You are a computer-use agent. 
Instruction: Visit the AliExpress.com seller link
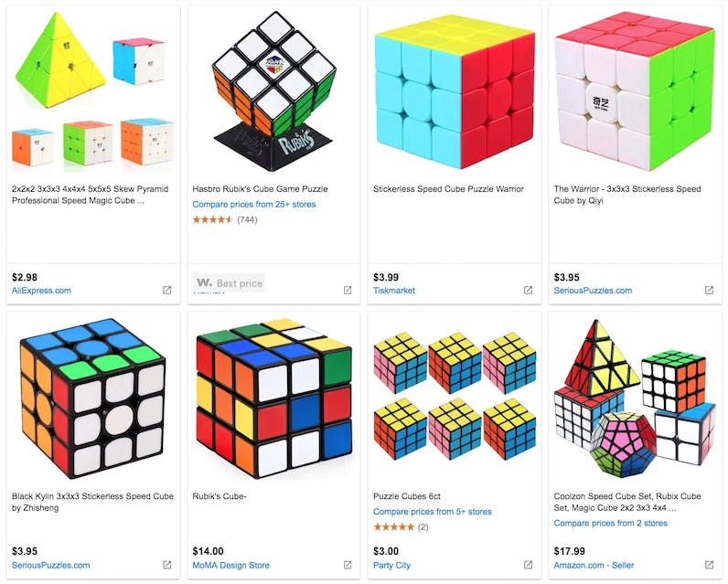click(x=41, y=291)
